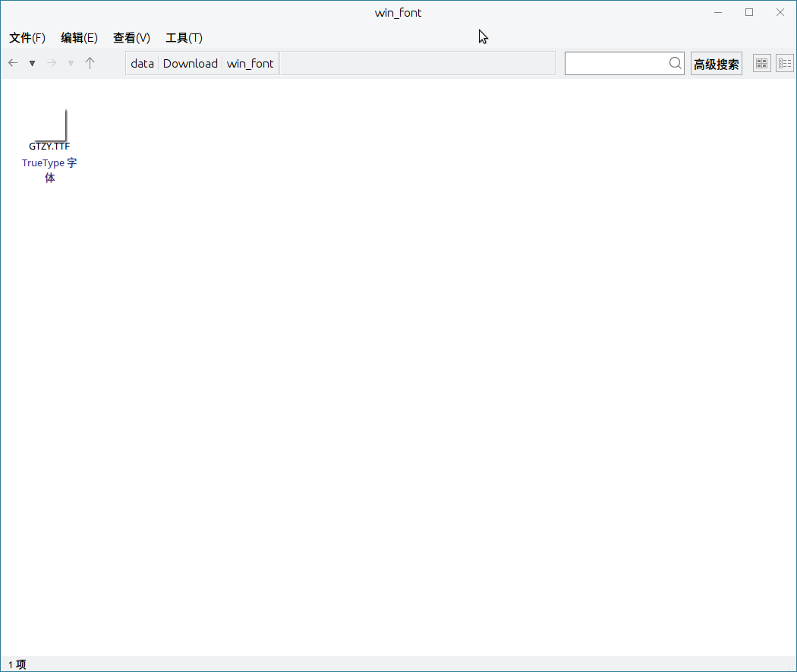Click the forward navigation arrow
This screenshot has height=672, width=797.
click(52, 63)
